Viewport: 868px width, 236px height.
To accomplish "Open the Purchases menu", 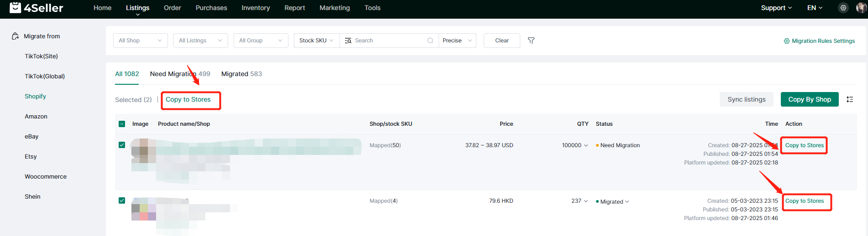I will tap(211, 8).
